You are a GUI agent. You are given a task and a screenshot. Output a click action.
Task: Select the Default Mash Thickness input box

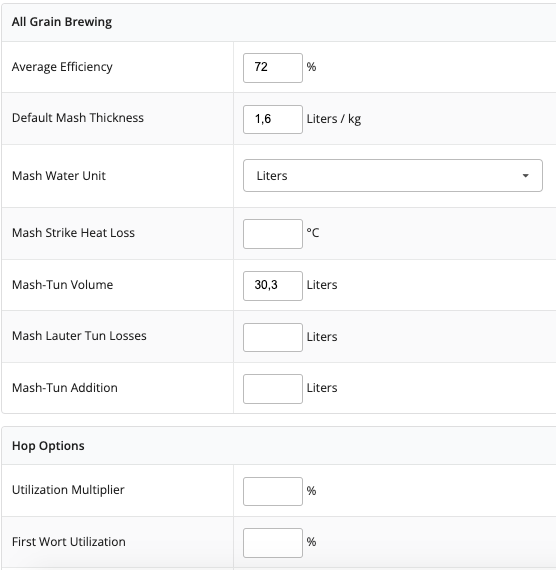click(273, 120)
